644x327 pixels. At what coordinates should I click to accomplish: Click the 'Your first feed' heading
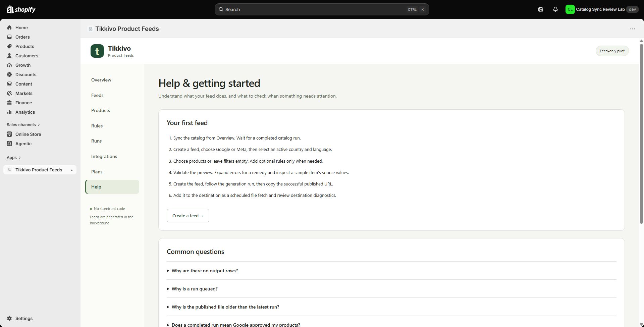tap(187, 123)
